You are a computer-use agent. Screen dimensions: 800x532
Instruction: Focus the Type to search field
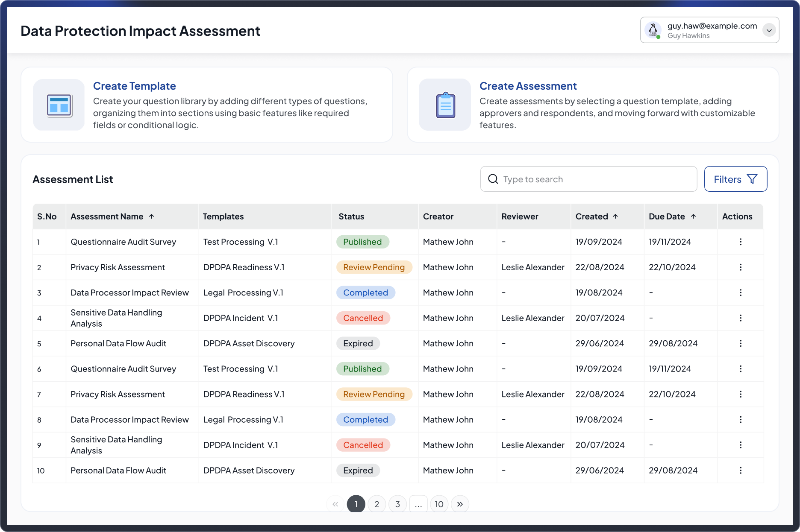[589, 179]
